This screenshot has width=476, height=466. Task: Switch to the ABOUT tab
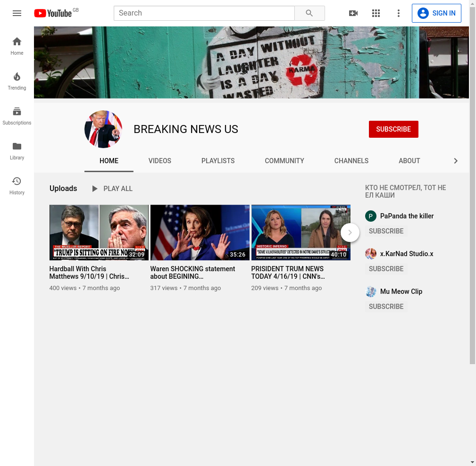pyautogui.click(x=409, y=161)
